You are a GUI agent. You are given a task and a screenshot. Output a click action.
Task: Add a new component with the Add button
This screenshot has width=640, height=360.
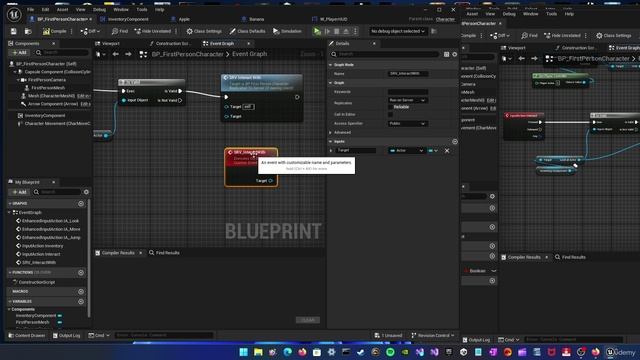point(19,53)
